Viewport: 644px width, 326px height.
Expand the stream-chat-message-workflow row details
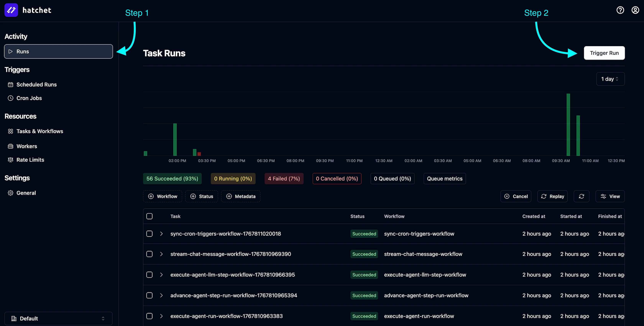pos(161,254)
